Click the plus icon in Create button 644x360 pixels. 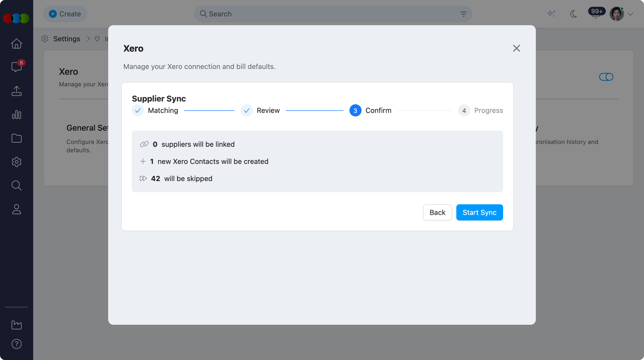(53, 14)
